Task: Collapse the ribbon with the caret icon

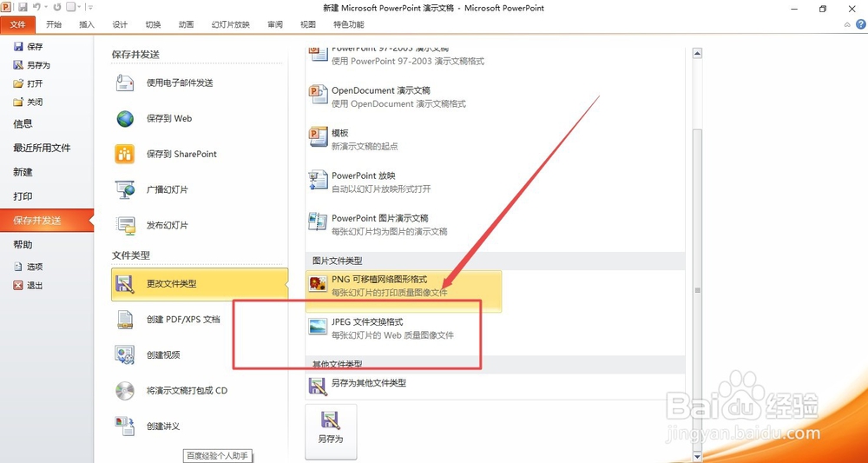Action: 847,24
